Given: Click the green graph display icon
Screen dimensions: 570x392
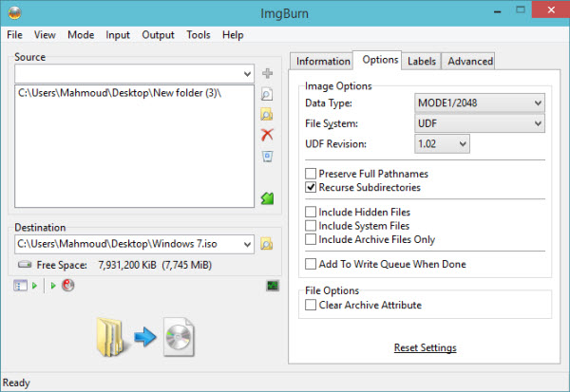Looking at the screenshot, I should pos(273,286).
